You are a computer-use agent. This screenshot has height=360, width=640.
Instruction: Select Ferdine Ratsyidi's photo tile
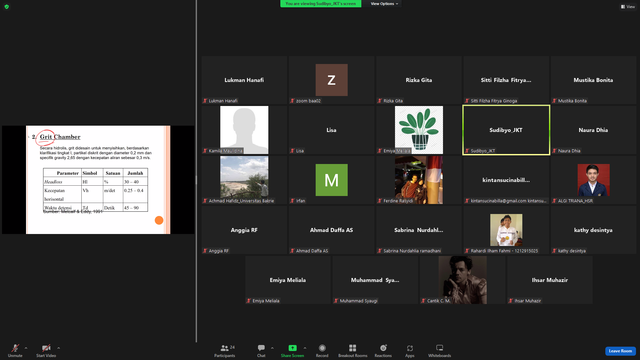[x=419, y=180]
